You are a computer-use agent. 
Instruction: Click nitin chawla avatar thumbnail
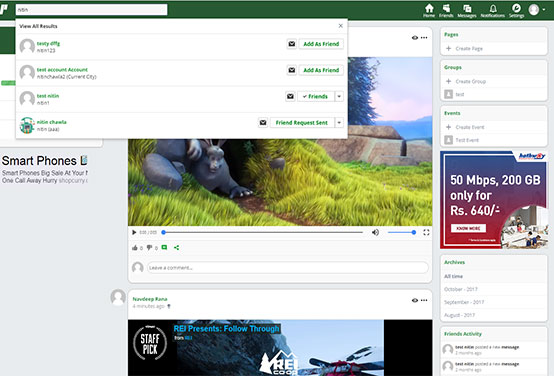click(27, 125)
